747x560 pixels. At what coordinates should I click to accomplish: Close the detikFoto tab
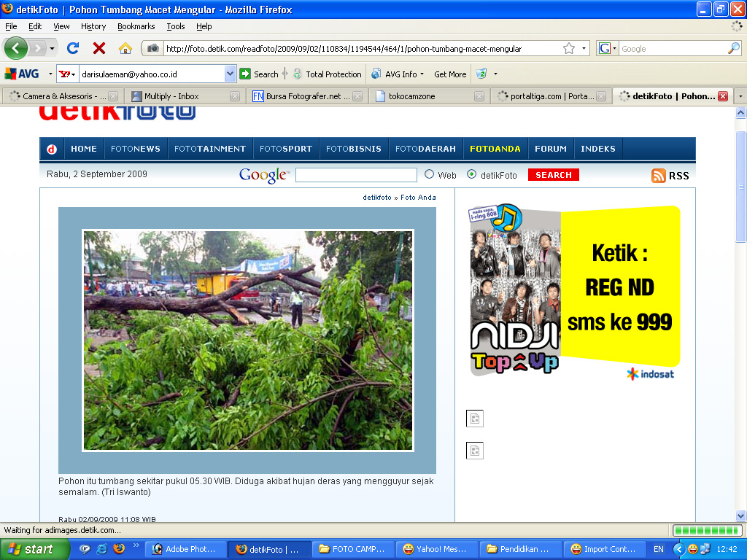[723, 96]
